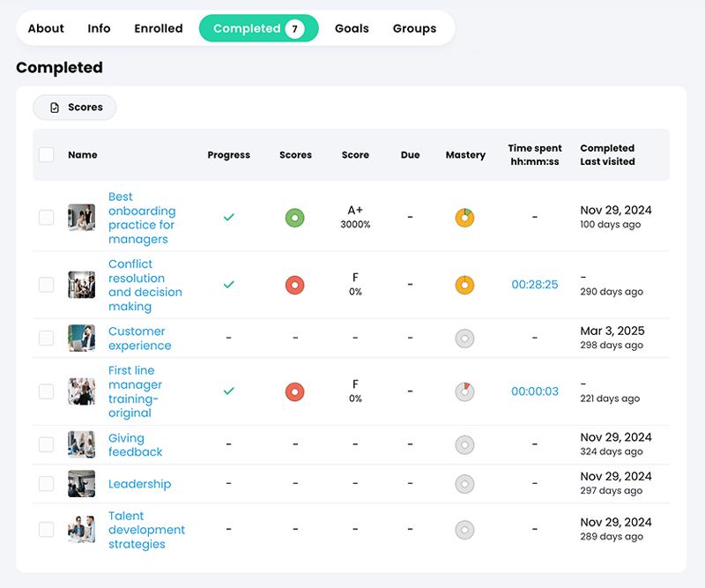The image size is (705, 588).
Task: Click the Mastery gauge for Conflict resolution
Action: coord(464,285)
